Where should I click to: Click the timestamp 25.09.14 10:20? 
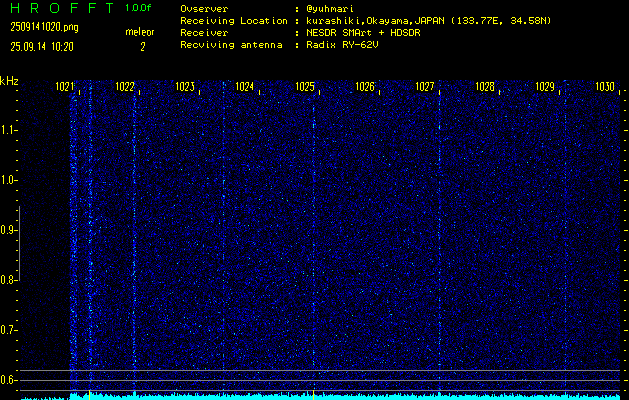coord(42,47)
